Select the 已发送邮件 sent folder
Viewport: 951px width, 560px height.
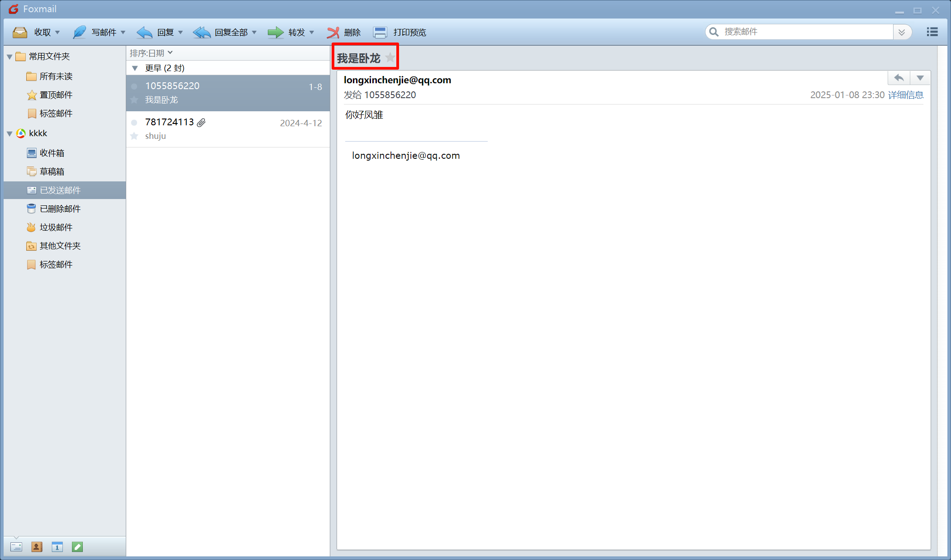coord(65,190)
